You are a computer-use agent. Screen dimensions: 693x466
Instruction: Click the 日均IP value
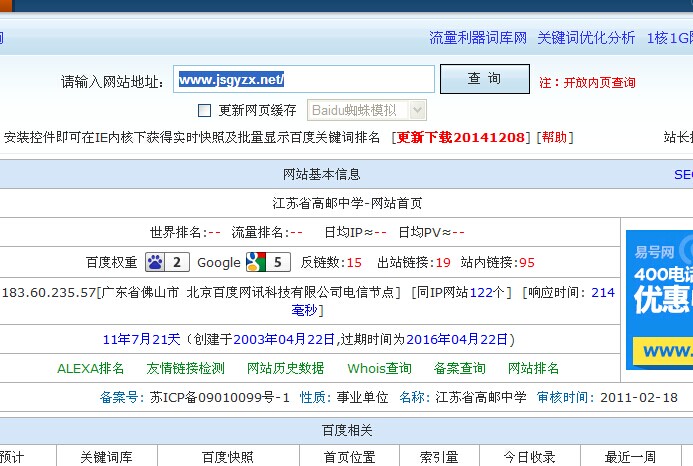tap(380, 233)
